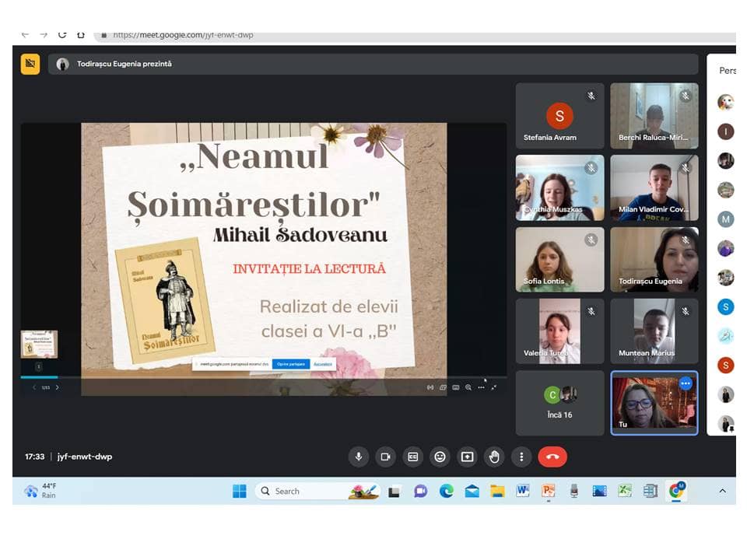This screenshot has height=560, width=747.
Task: Open the "Încă 16" participants tile
Action: click(559, 402)
